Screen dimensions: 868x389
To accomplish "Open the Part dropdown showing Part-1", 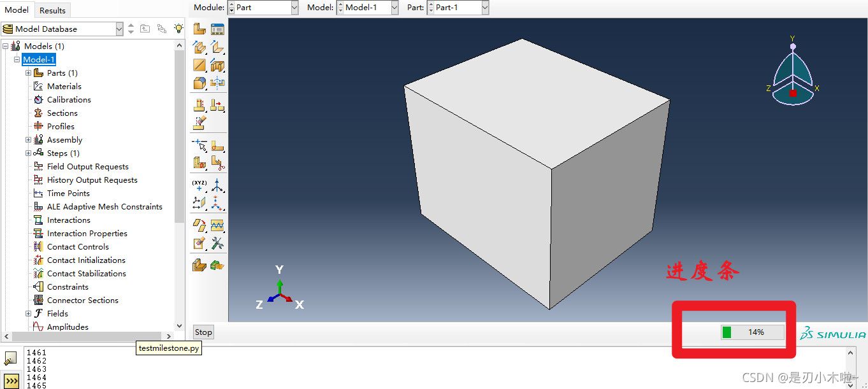I will click(x=457, y=8).
